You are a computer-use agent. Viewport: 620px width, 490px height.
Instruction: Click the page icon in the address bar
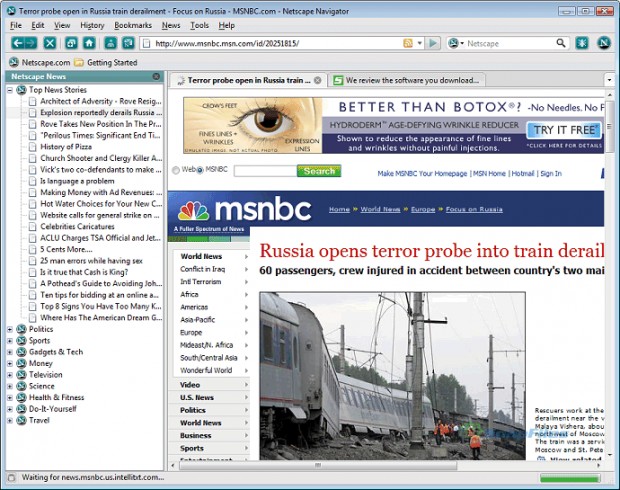pyautogui.click(x=147, y=44)
